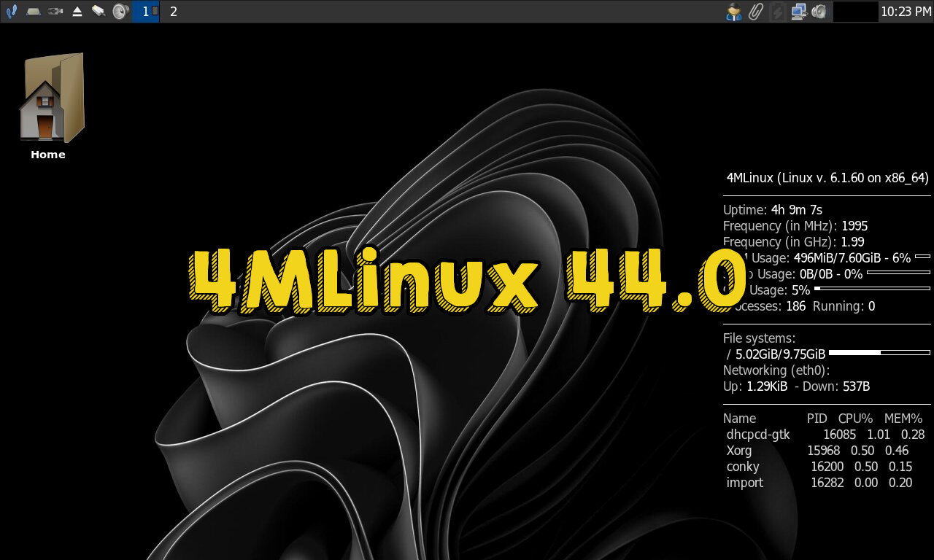Click the "Name" column header
This screenshot has width=934, height=560.
pos(739,419)
